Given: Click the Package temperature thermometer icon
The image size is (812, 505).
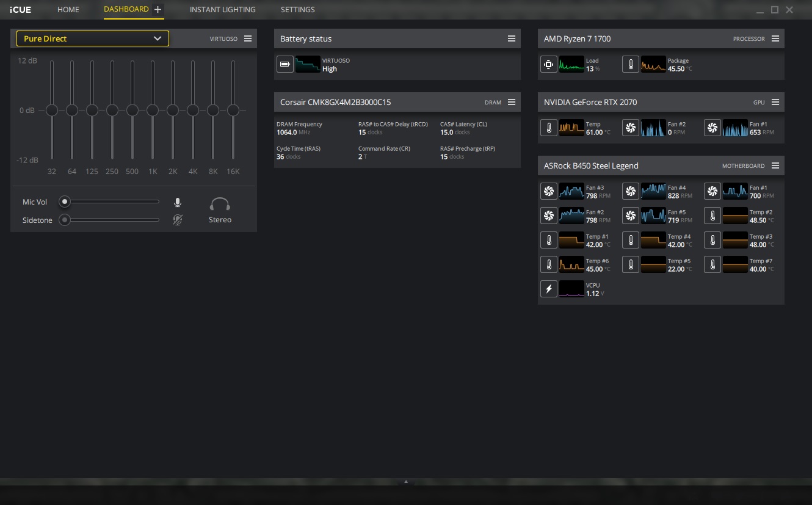Looking at the screenshot, I should 630,64.
